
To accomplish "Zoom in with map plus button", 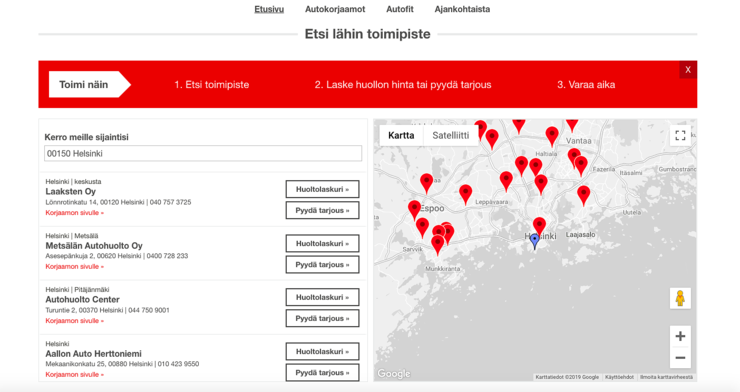I will tap(680, 336).
